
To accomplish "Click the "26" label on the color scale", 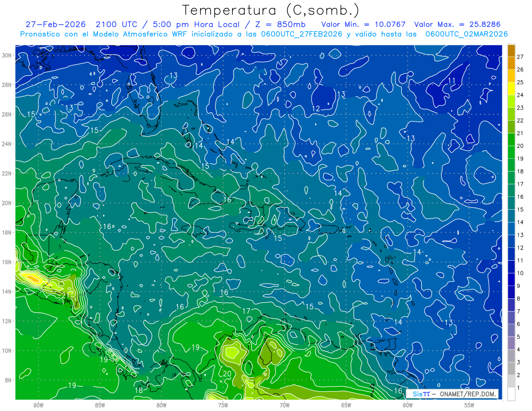I will (520, 70).
